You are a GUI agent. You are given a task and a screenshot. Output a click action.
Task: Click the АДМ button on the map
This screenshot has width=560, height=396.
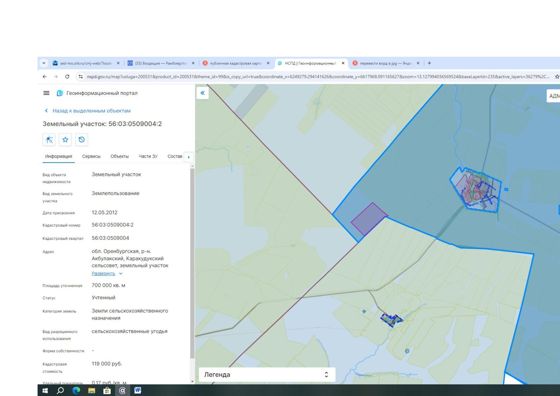click(554, 96)
